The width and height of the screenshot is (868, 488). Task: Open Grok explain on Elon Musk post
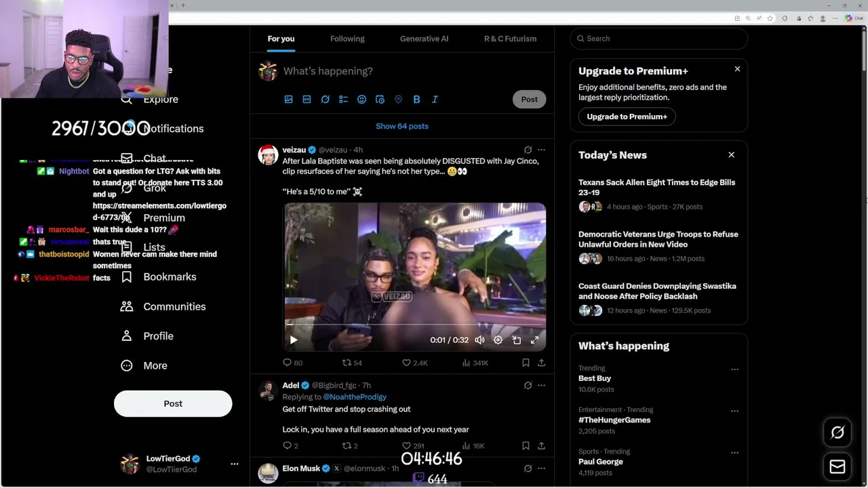528,468
